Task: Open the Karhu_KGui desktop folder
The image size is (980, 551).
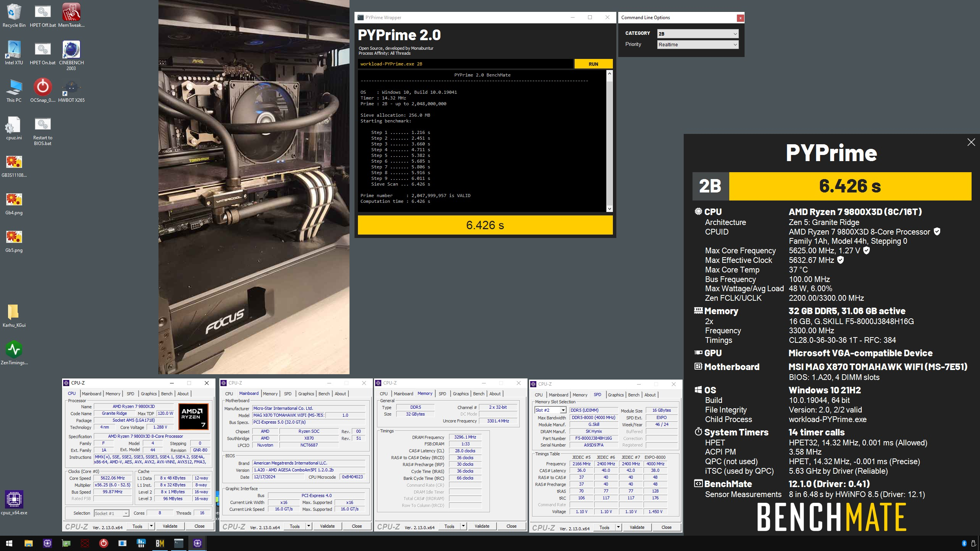Action: pos(14,315)
